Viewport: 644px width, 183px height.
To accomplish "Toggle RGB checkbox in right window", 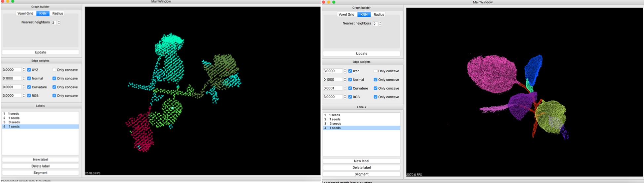I will click(x=350, y=97).
